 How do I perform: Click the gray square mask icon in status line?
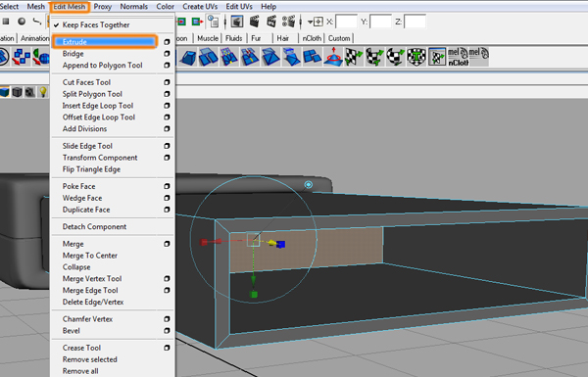[6, 22]
